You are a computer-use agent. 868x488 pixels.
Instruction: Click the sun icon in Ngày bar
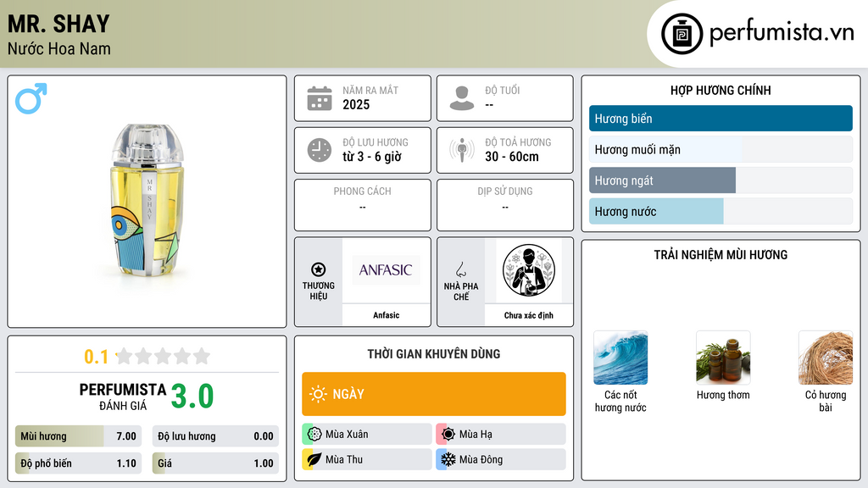318,394
